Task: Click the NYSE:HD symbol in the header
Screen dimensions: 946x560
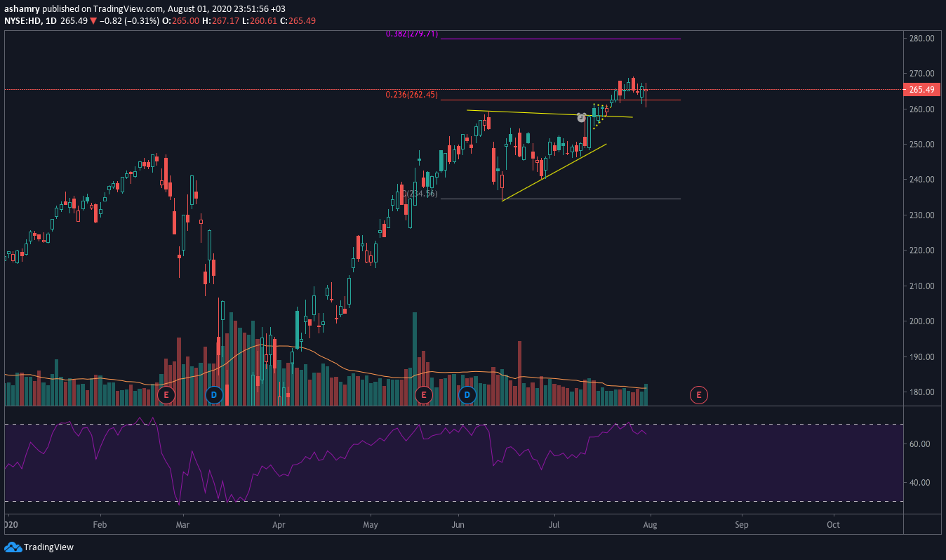Action: coord(22,21)
